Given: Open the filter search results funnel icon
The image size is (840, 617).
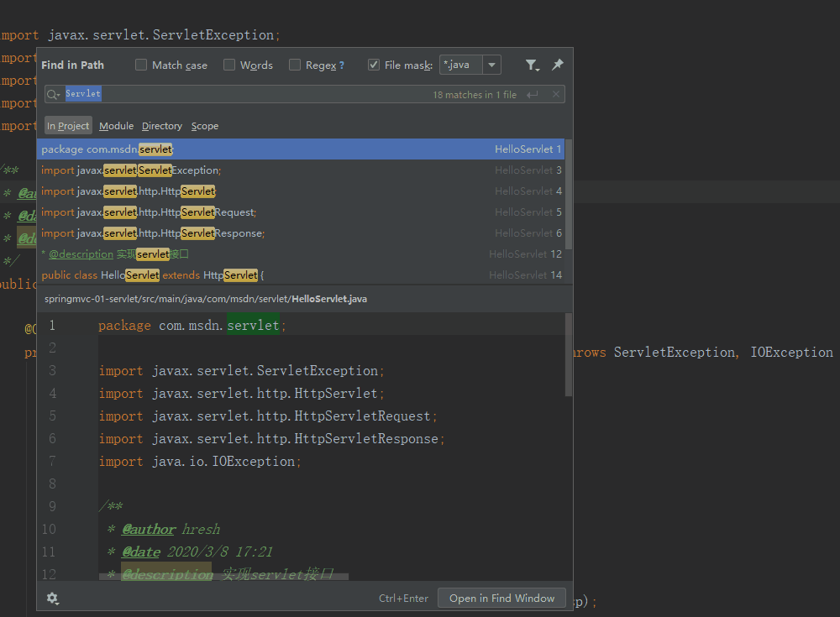Looking at the screenshot, I should pos(532,65).
